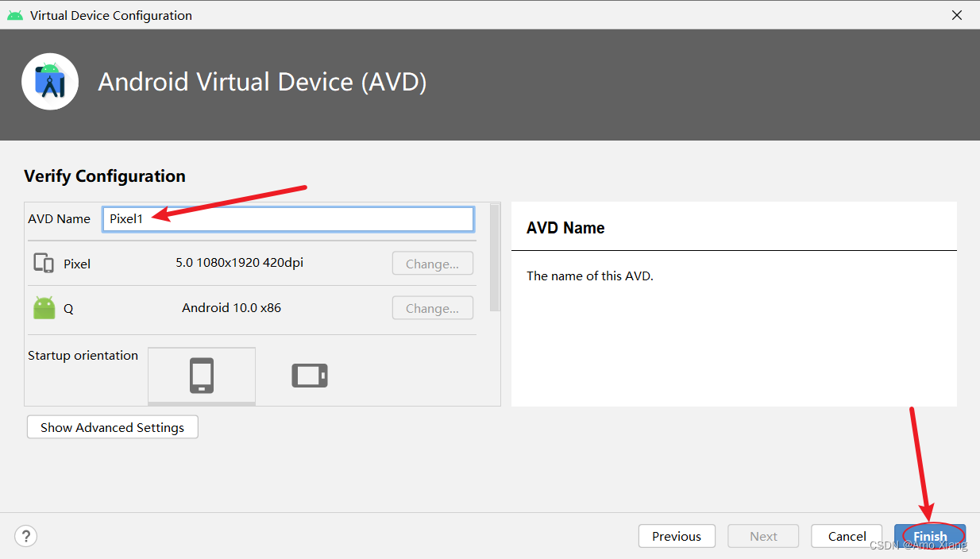Click the 'Verify Configuration' heading

point(105,176)
